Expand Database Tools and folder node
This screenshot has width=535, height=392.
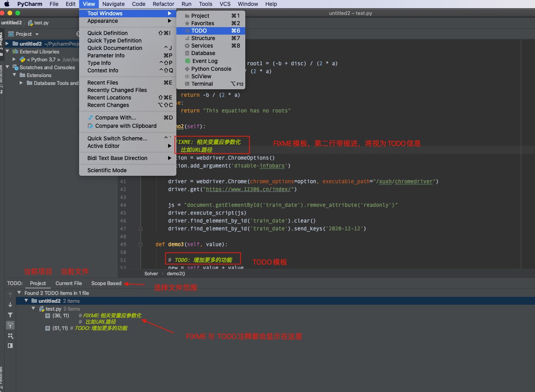click(x=21, y=83)
